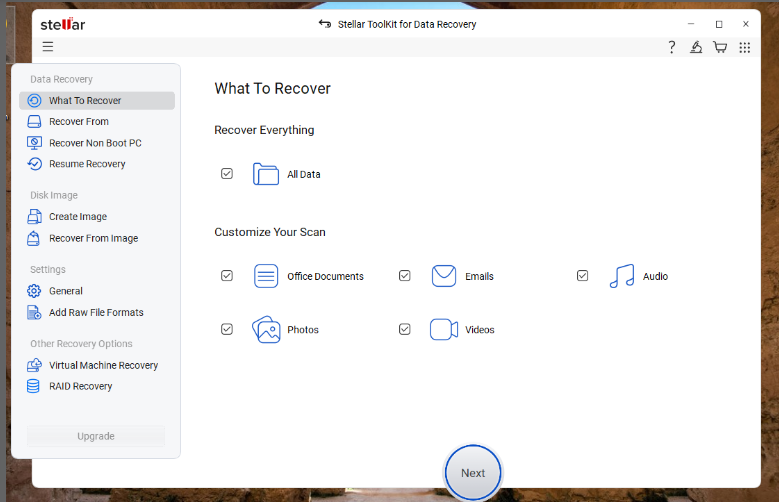Screen dimensions: 779x502
Task: Open the hamburger menu
Action: (48, 47)
